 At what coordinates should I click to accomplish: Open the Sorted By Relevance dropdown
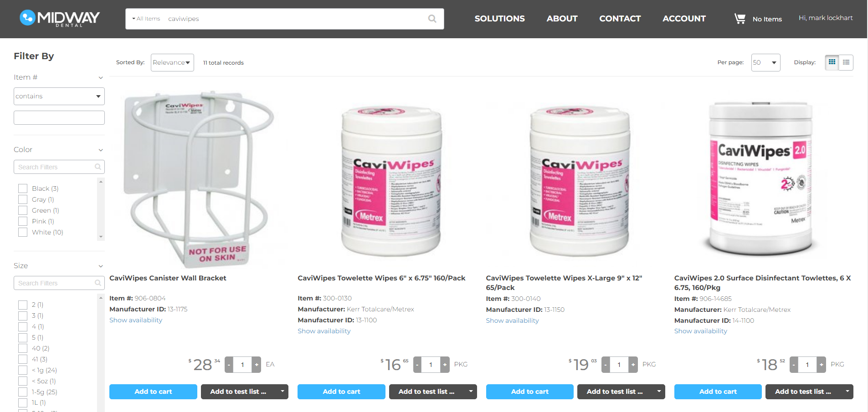pyautogui.click(x=172, y=62)
